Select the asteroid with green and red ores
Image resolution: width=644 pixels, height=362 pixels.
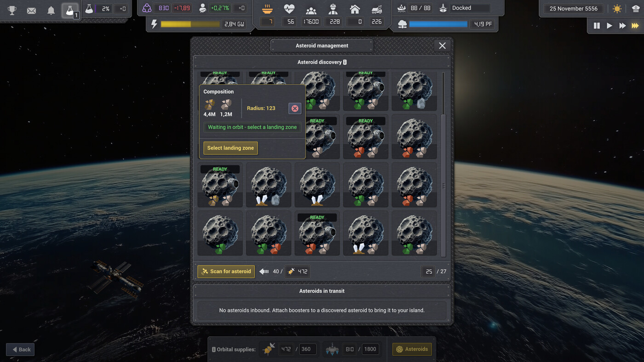[269, 233]
